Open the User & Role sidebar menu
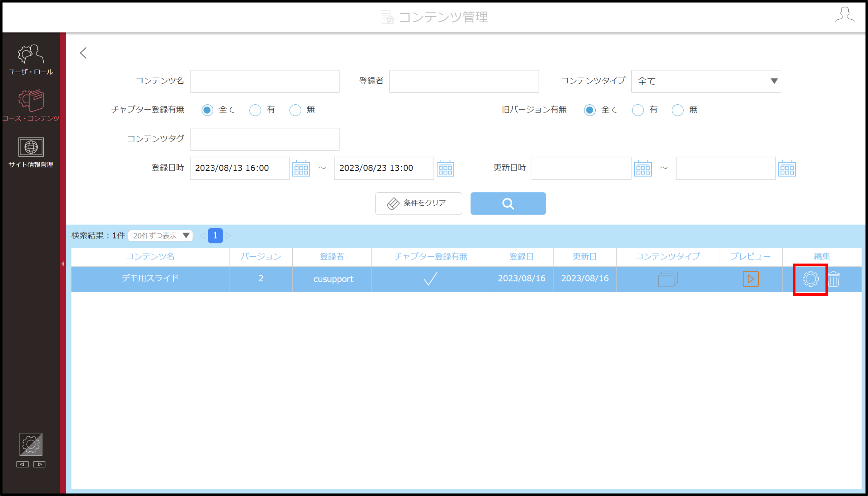 (31, 60)
